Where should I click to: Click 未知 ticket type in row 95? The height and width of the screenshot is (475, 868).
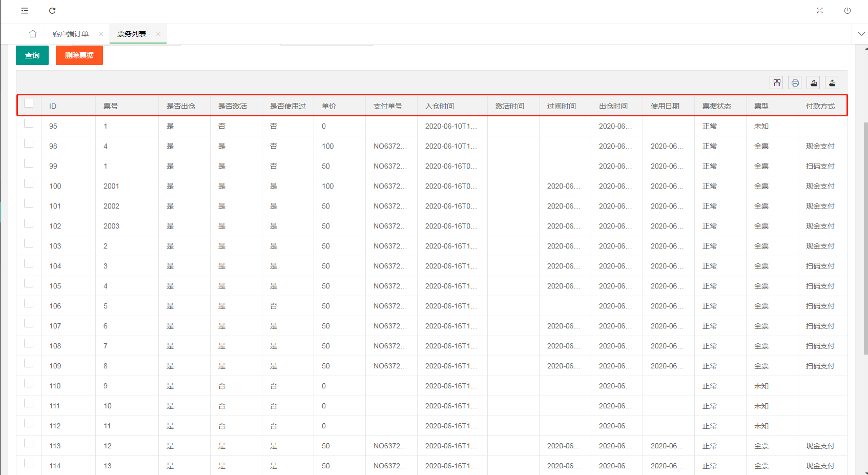click(x=761, y=126)
